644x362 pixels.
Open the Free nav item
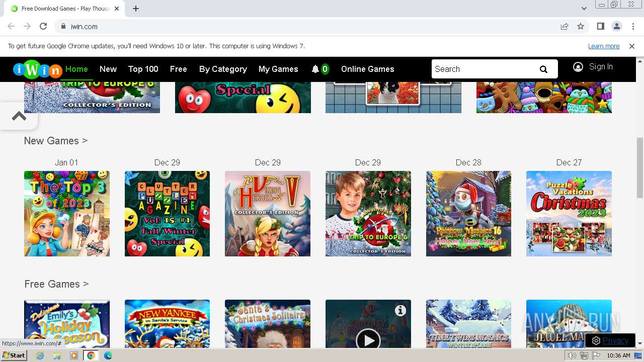coord(179,69)
